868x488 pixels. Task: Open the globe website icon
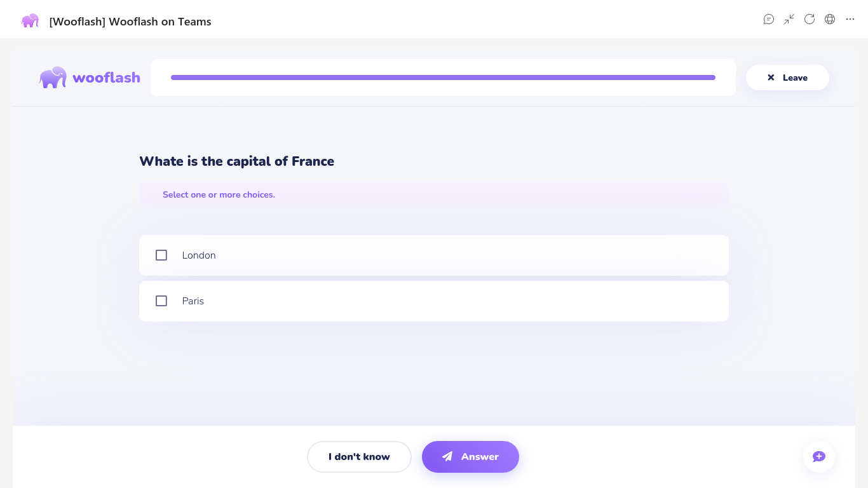point(830,19)
